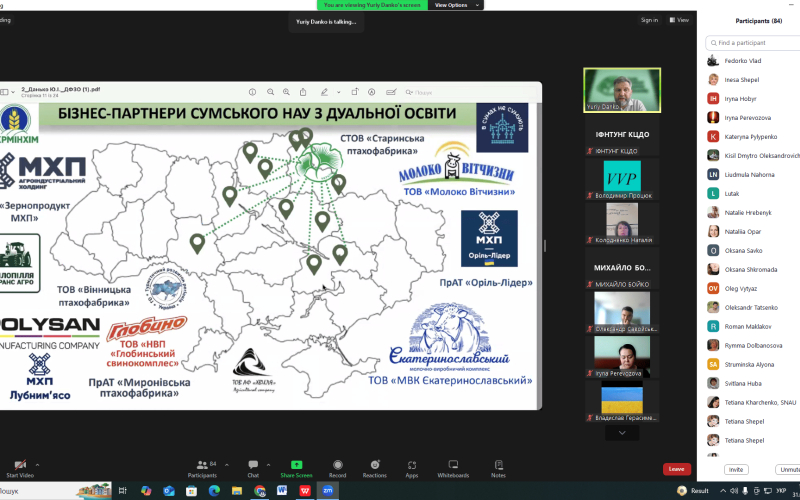Select the markup pen tool in PDF toolbar
Image resolution: width=800 pixels, height=500 pixels.
click(324, 92)
